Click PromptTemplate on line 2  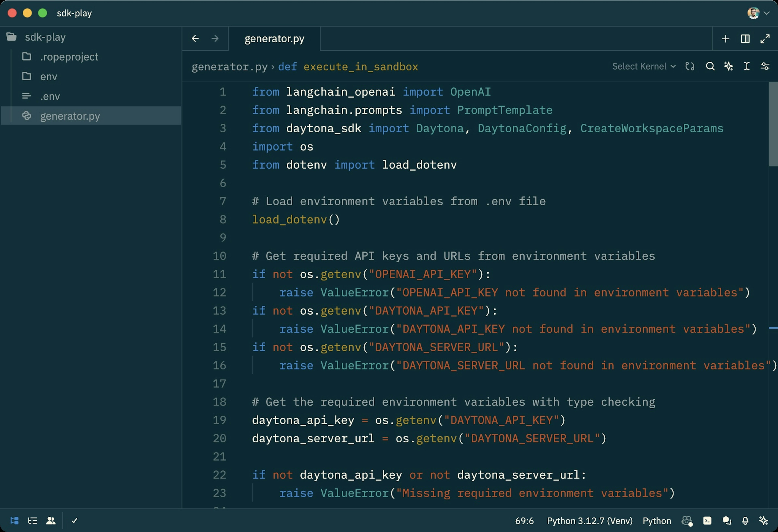click(505, 110)
